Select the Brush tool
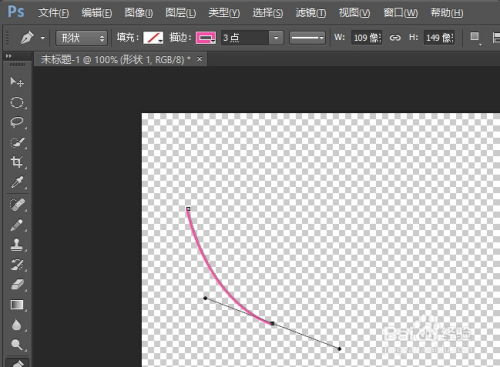Image resolution: width=500 pixels, height=367 pixels. [17, 225]
